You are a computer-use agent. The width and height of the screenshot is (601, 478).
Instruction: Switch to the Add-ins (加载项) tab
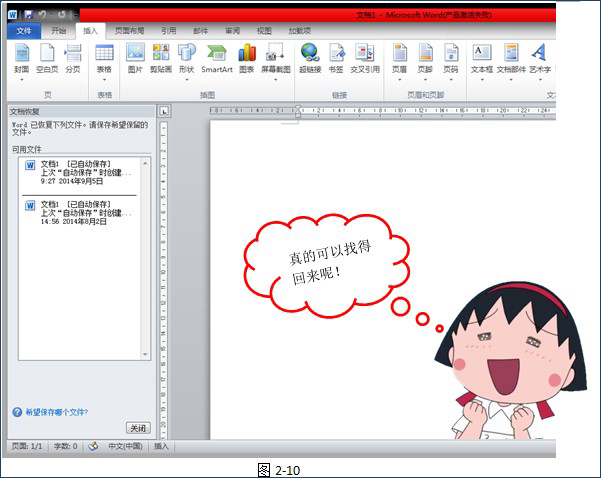299,31
